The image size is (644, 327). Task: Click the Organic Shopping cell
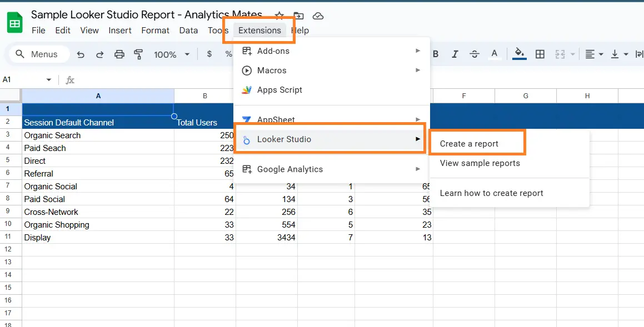(98, 225)
